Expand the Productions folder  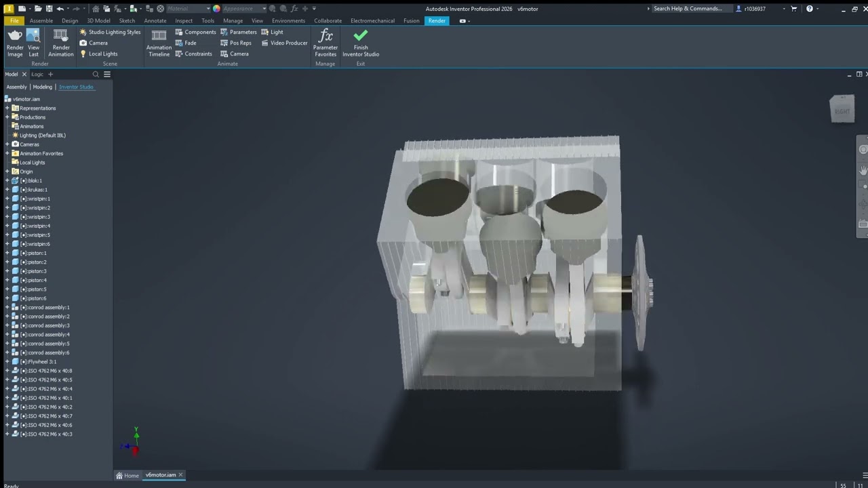tap(7, 117)
